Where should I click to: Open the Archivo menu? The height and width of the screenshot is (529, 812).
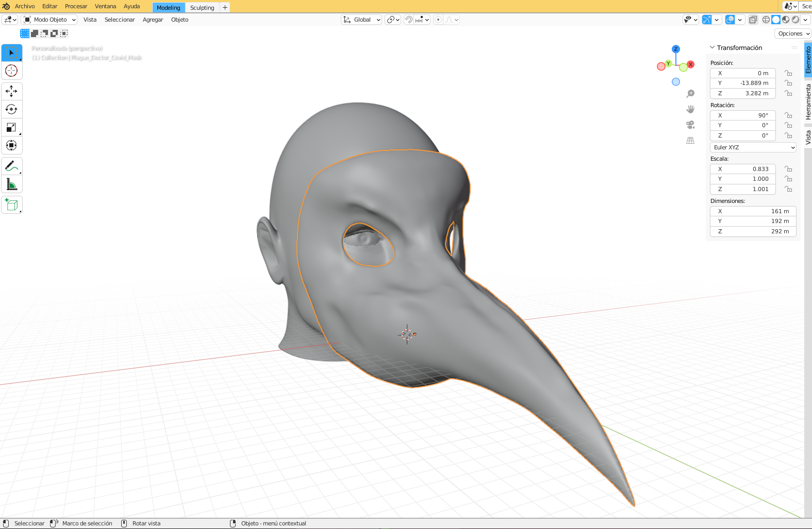coord(25,6)
